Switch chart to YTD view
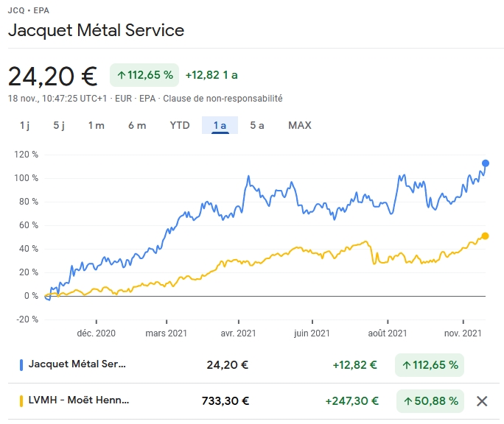The height and width of the screenshot is (424, 504). click(x=180, y=125)
